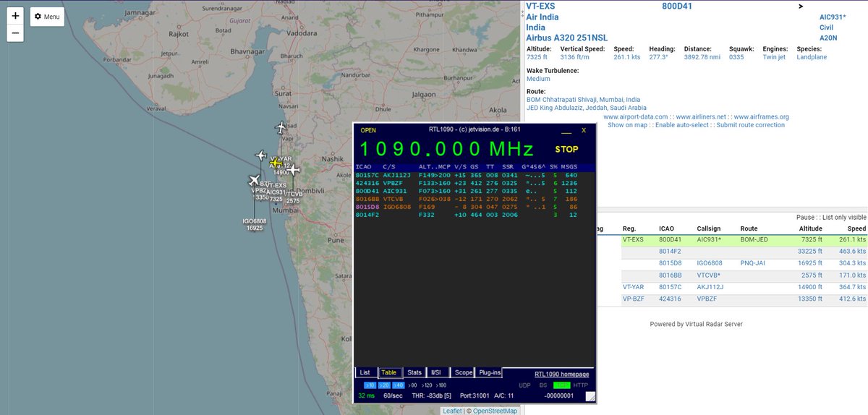Sort aircraft list by Altitude column

811,228
